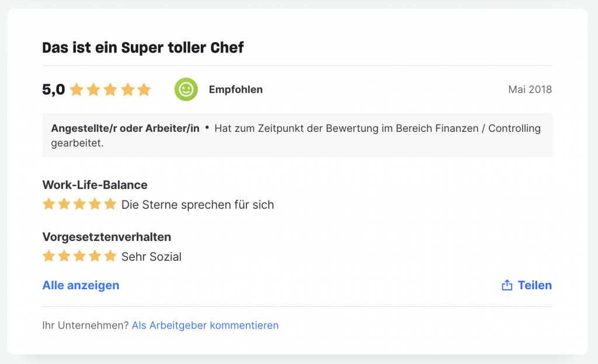The image size is (598, 364).
Task: Click the Mai 2018 date
Action: (x=530, y=89)
